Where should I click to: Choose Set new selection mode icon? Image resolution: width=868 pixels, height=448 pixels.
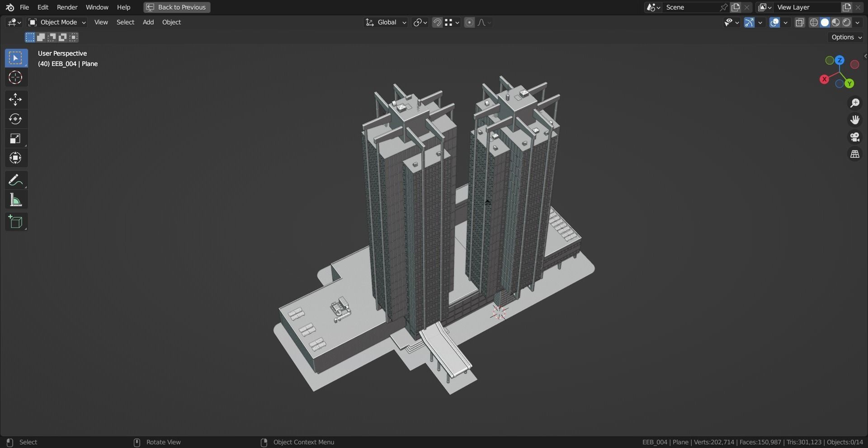(30, 37)
